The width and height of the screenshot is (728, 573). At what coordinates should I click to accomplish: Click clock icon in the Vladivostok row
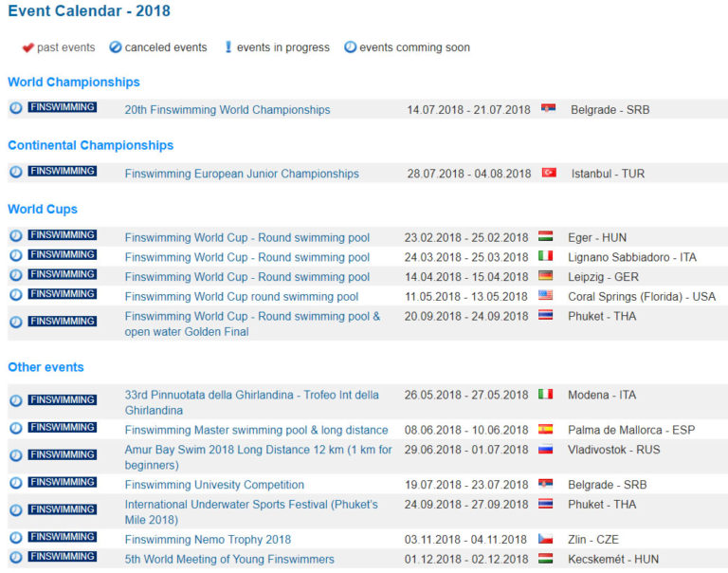pyautogui.click(x=16, y=455)
